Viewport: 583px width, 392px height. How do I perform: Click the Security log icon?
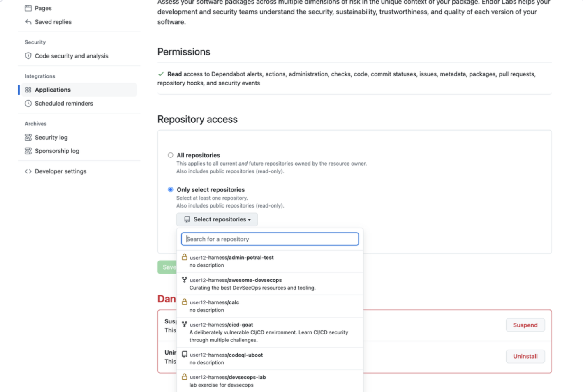tap(28, 137)
